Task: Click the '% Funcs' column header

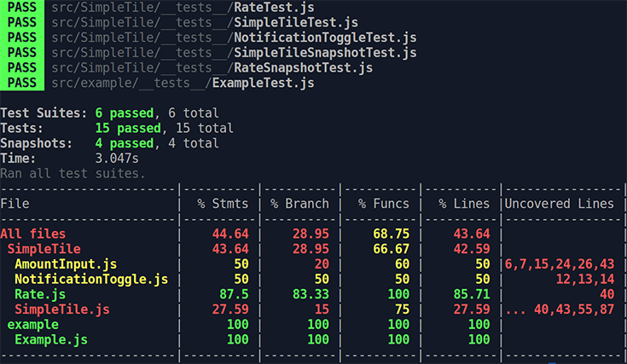Action: 384,204
